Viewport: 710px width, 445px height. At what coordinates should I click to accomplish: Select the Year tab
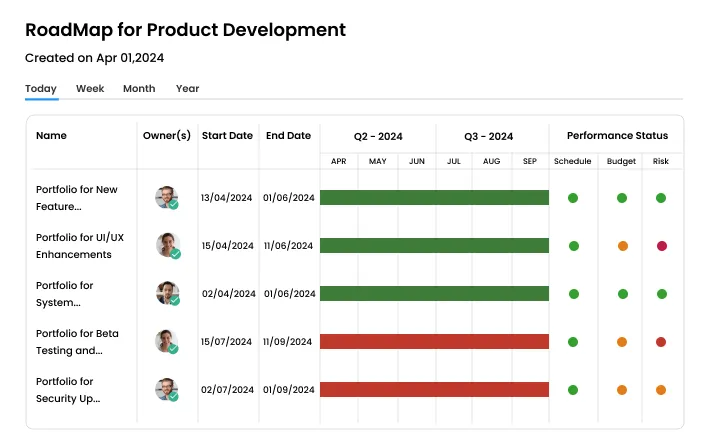point(188,89)
